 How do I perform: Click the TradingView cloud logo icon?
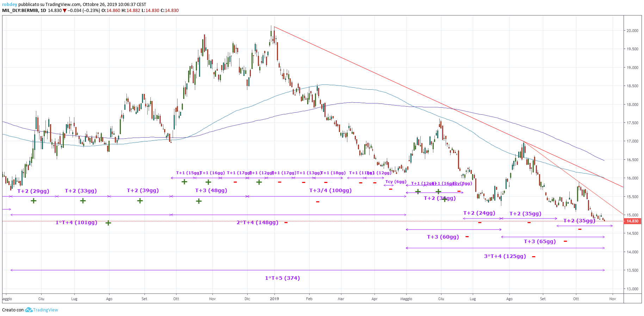click(29, 310)
